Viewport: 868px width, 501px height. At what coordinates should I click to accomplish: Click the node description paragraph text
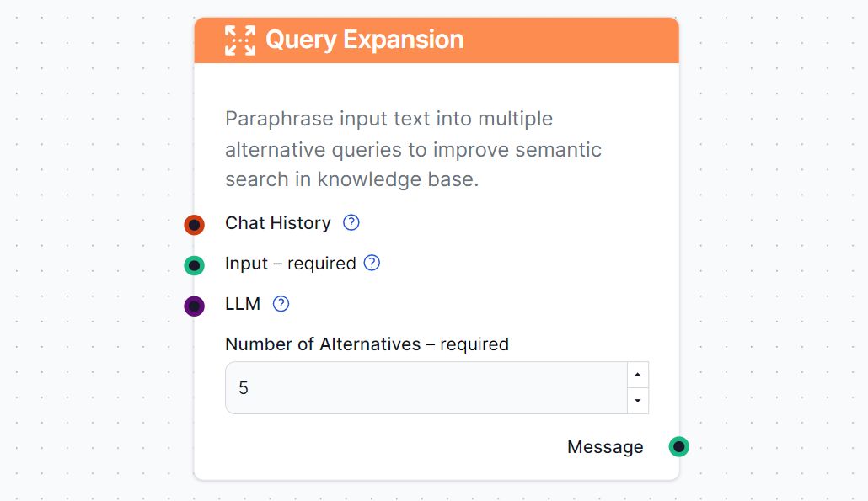[x=413, y=149]
